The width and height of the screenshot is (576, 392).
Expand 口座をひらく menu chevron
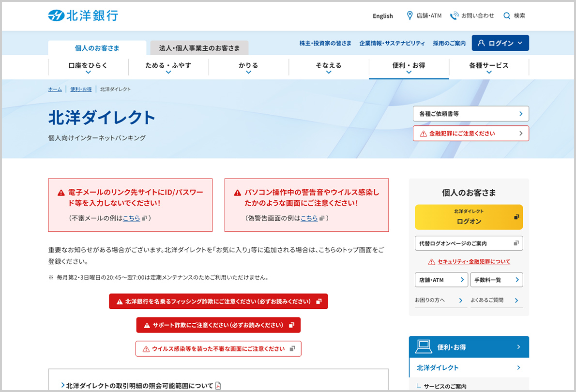pyautogui.click(x=88, y=73)
